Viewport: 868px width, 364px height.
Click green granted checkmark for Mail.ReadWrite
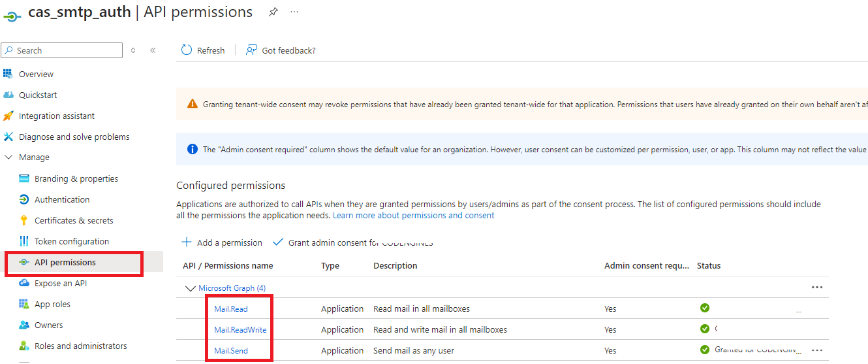(x=704, y=329)
